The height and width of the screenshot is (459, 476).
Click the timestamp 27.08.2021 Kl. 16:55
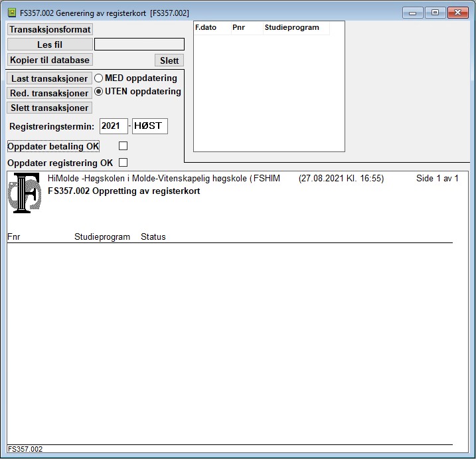(341, 178)
